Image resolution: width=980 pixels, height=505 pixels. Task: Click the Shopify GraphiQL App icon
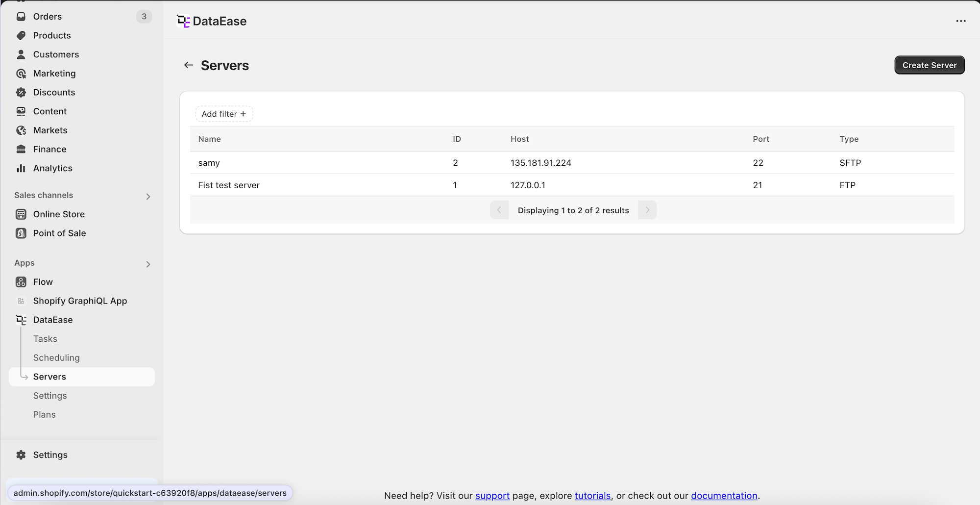tap(21, 301)
